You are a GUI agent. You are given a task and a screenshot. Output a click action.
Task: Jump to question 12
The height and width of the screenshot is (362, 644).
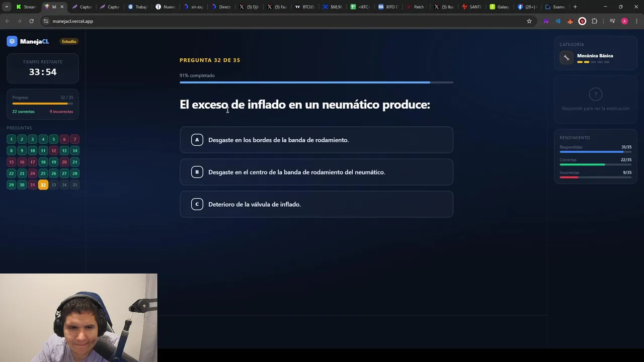point(53,150)
